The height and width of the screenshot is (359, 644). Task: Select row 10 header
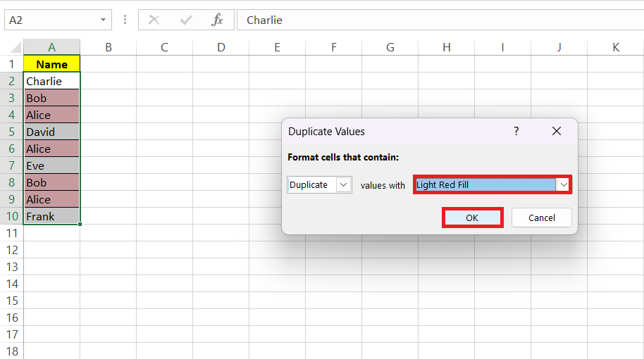(11, 216)
